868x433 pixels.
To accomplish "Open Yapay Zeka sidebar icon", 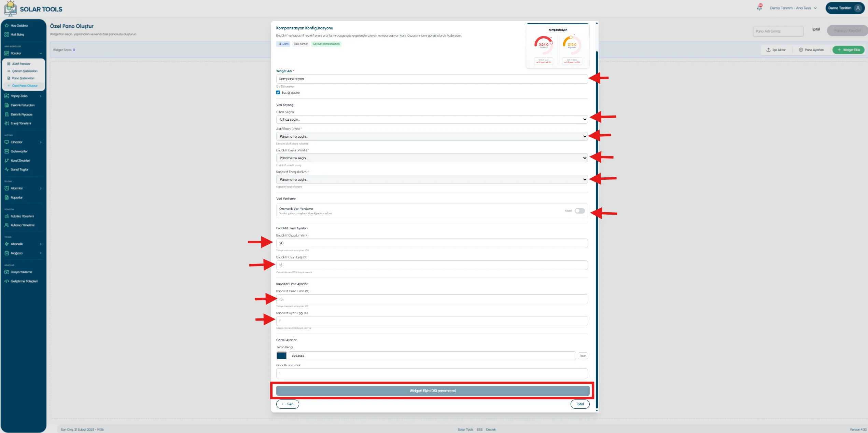I will pos(6,96).
